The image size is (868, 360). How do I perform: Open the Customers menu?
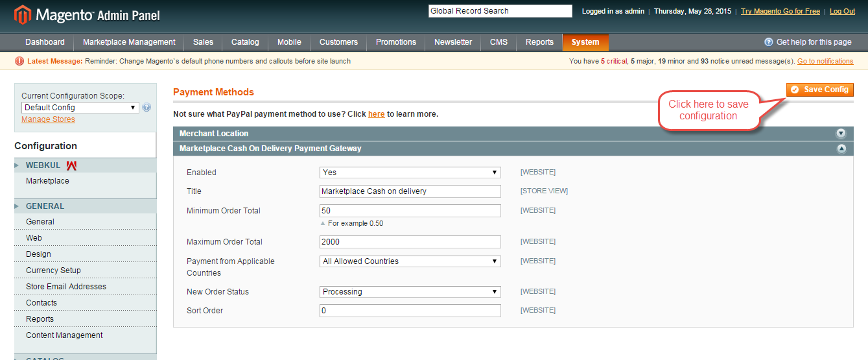[338, 42]
